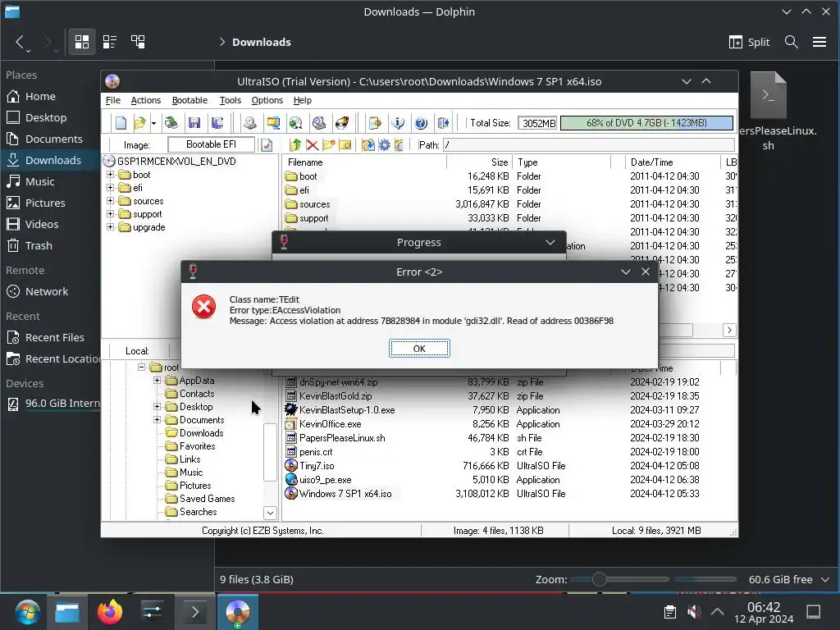Expand the sources folder in image tree

(110, 201)
